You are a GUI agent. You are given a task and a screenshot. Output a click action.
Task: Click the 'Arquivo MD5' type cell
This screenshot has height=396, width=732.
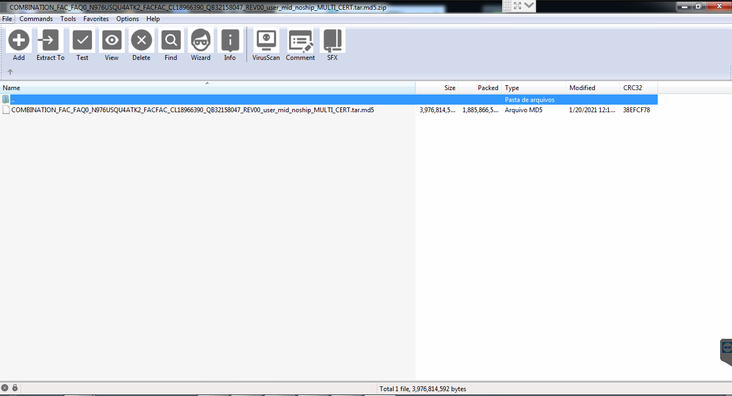point(523,110)
